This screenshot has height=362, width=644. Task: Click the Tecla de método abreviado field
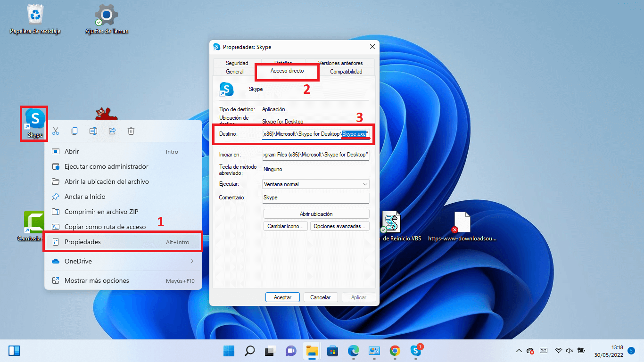[316, 169]
